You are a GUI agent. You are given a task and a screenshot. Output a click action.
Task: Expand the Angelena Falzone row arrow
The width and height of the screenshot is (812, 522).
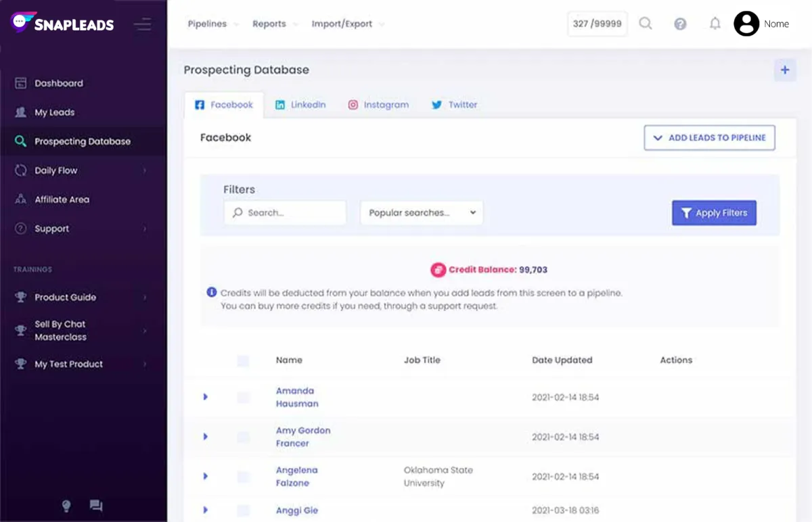click(x=205, y=476)
